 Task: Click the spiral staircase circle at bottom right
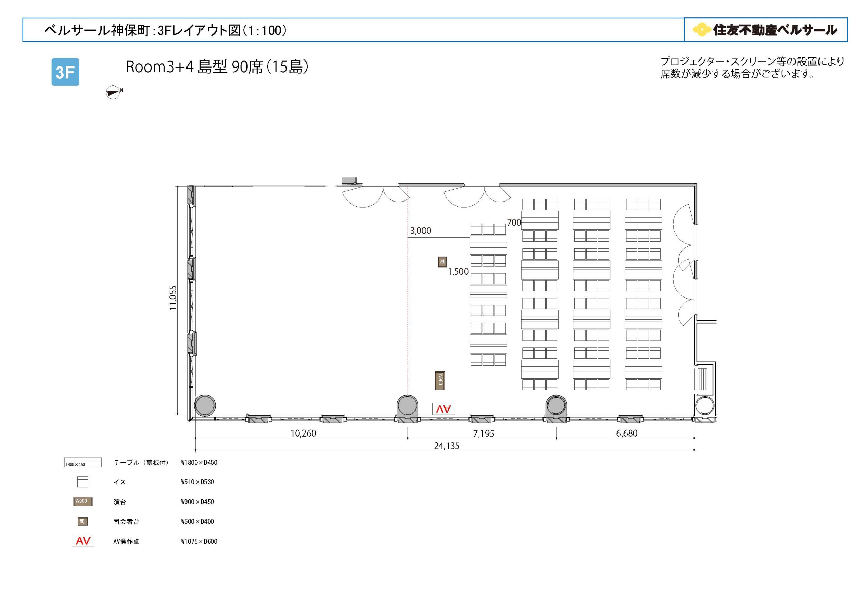pos(705,406)
